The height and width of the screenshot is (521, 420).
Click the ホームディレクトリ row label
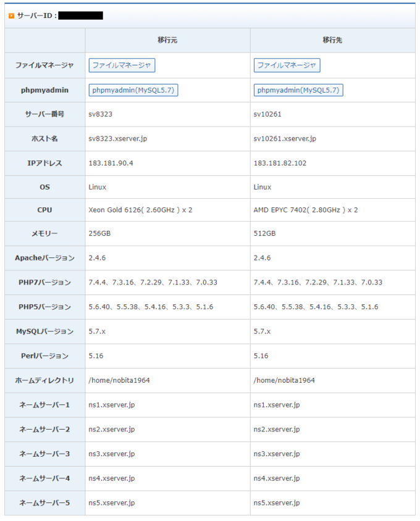[x=44, y=380]
